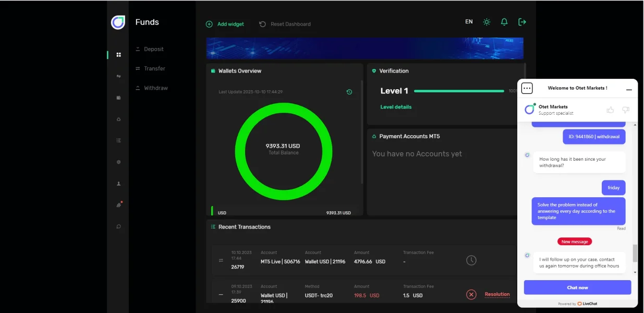Open the chat bubble sidebar icon

[x=119, y=226]
